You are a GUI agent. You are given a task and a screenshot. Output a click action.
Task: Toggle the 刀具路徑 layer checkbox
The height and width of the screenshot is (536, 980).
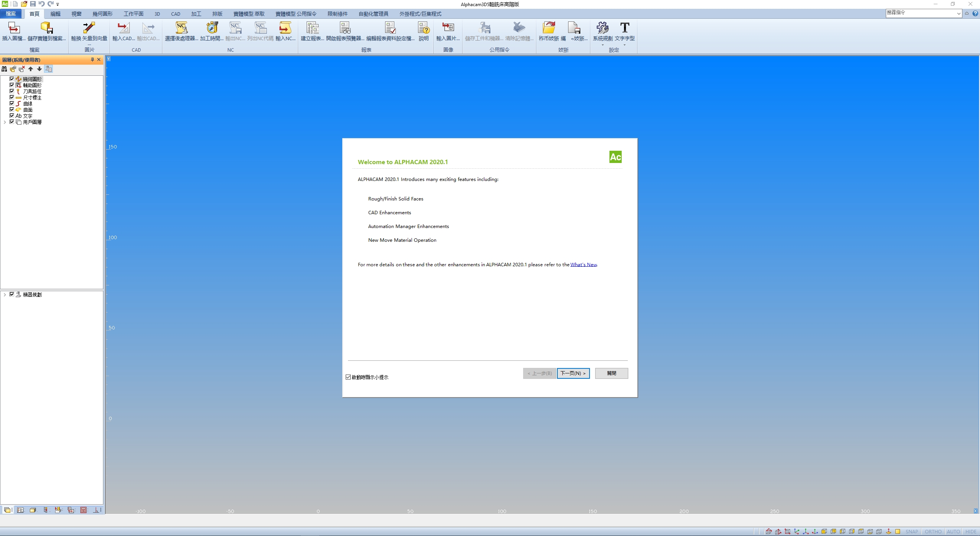(12, 91)
